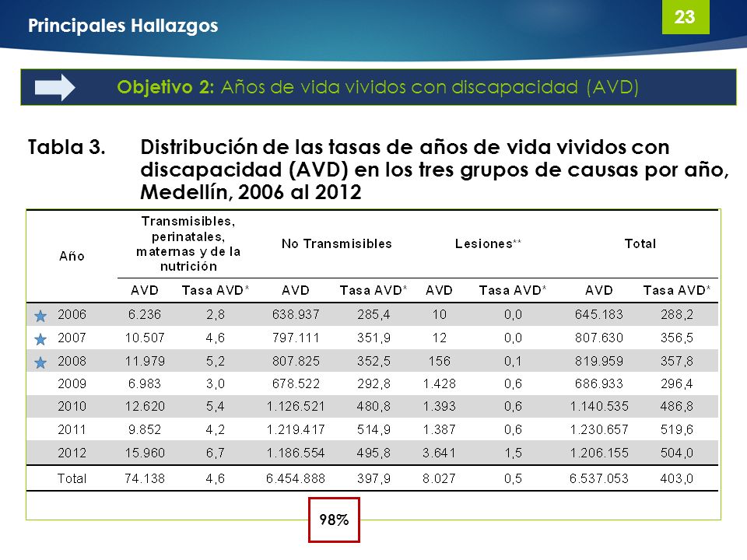
Task: Click the Lesiones AVD value '156'
Action: coord(439,362)
